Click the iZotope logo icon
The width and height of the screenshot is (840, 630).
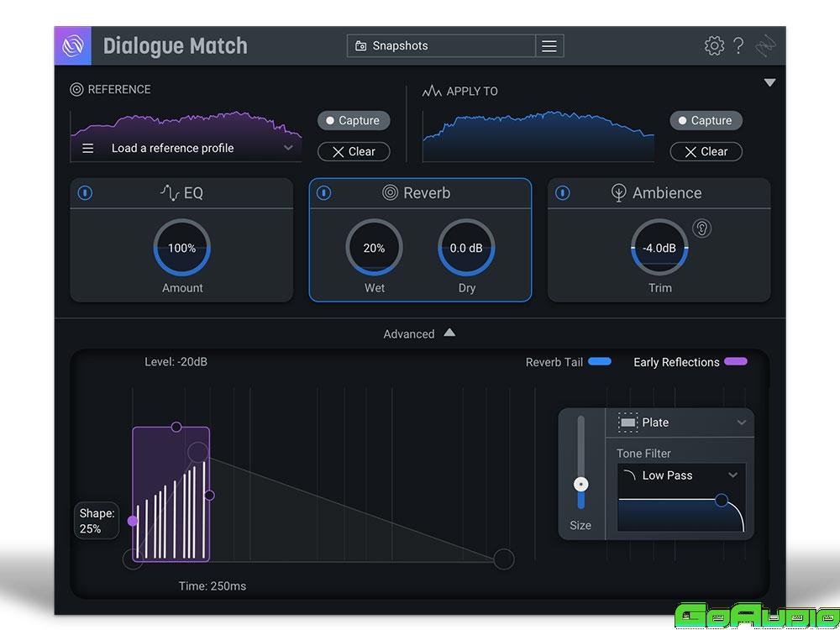(x=73, y=46)
